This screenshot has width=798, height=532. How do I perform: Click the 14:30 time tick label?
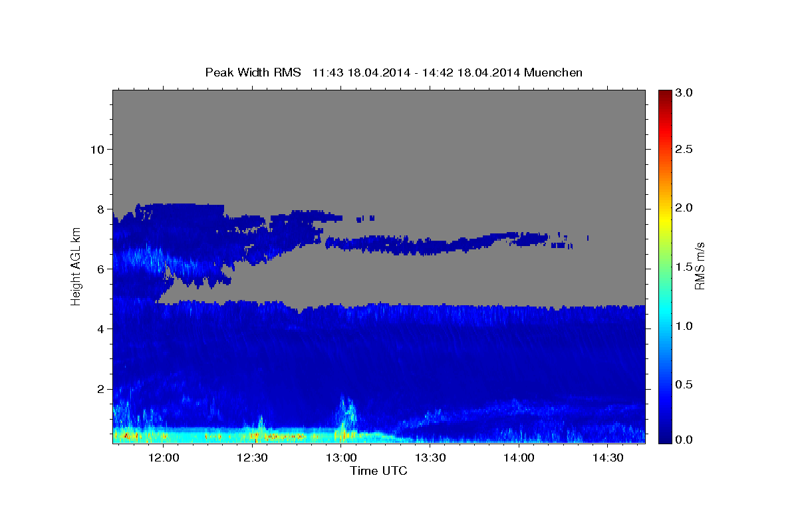click(608, 458)
